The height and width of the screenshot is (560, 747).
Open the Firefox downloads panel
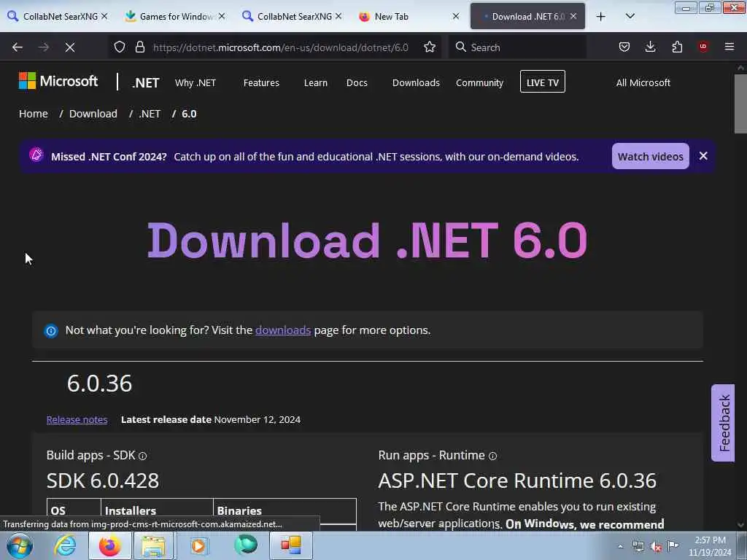point(650,47)
